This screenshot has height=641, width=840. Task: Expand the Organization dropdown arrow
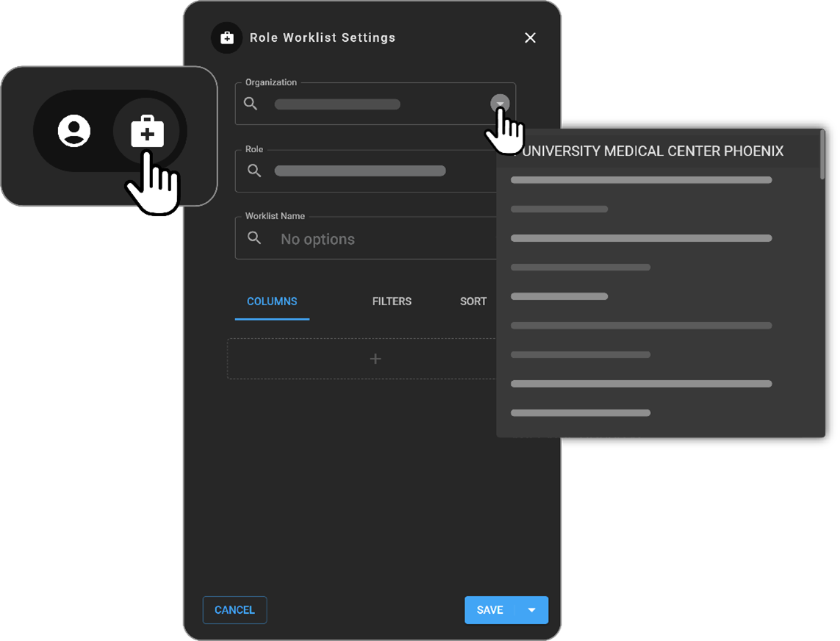pos(500,104)
